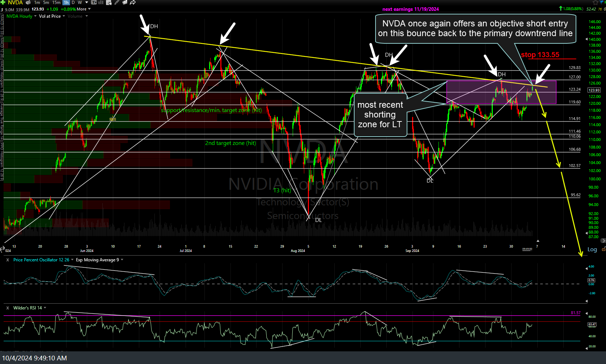Click the 95.62 price level label

[x=576, y=195]
